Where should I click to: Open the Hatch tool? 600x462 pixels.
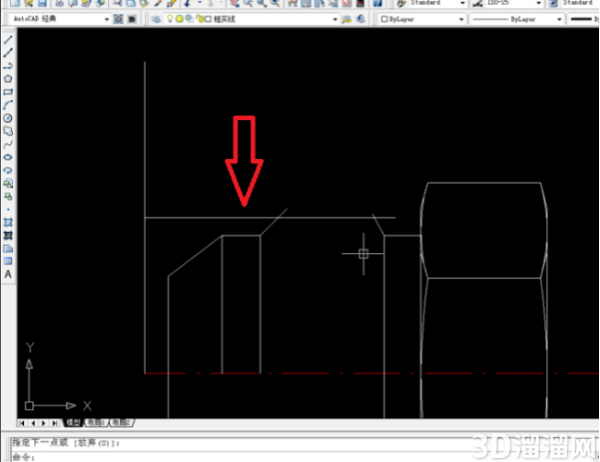coord(8,222)
